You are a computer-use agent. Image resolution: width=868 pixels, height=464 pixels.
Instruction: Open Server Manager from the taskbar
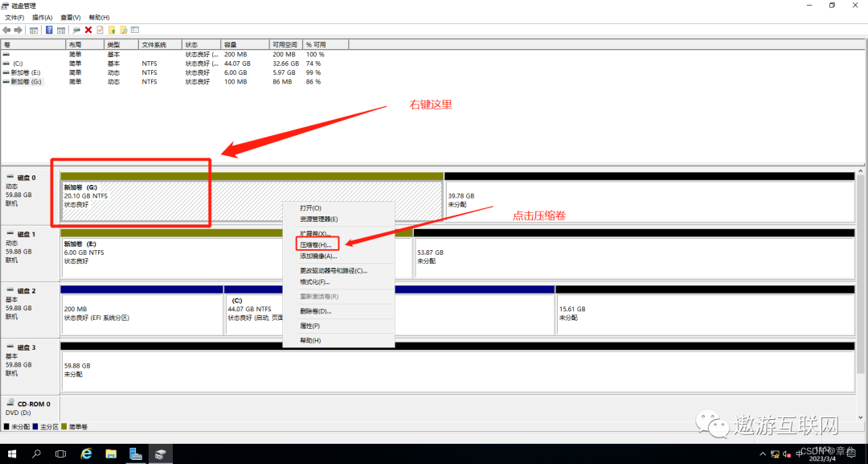coord(136,454)
